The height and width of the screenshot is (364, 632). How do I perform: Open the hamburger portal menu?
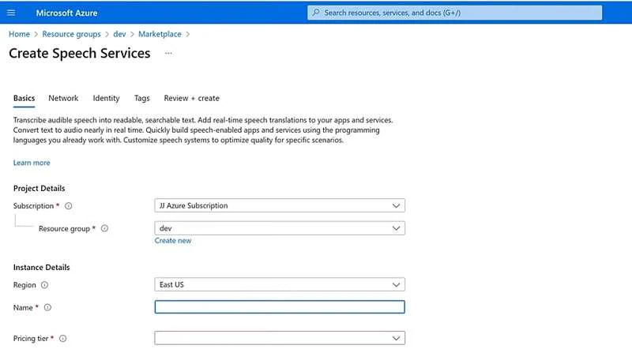click(11, 13)
